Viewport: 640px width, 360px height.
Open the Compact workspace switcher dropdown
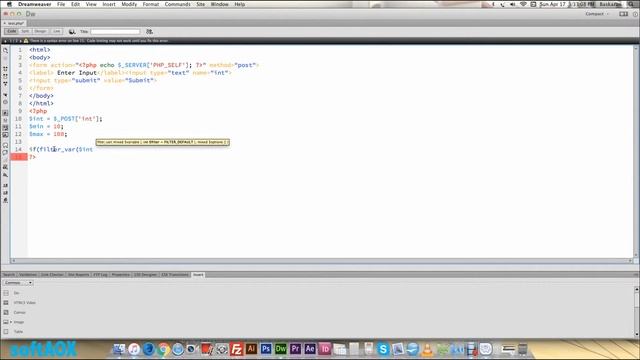597,14
